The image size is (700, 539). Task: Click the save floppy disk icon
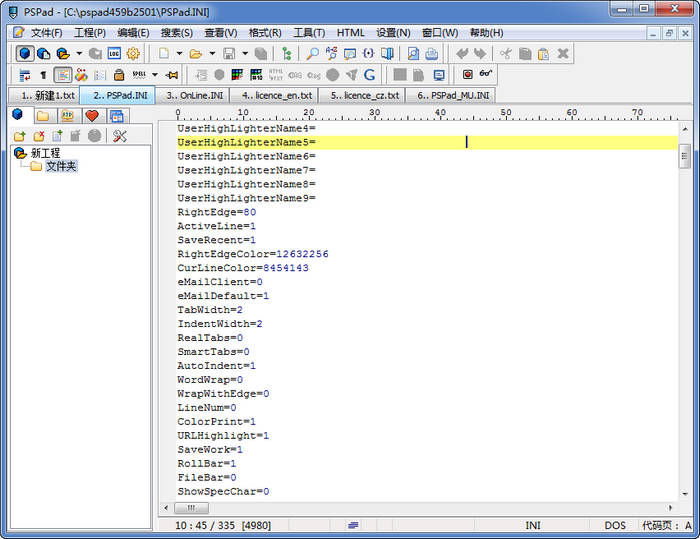[229, 54]
